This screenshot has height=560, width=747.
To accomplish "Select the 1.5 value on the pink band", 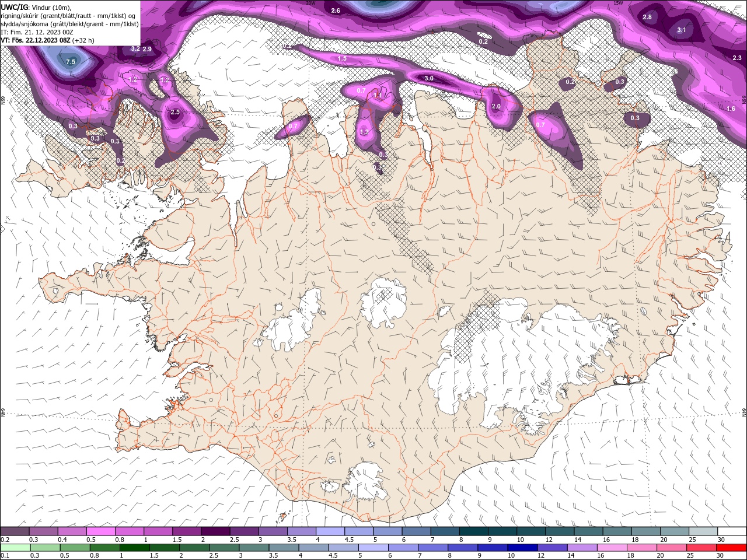I will tap(343, 58).
